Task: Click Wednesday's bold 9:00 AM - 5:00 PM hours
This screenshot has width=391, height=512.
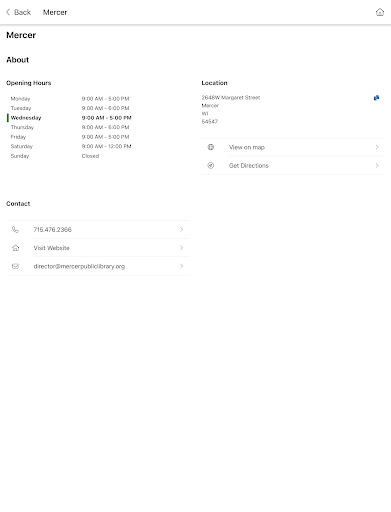Action: tap(106, 118)
